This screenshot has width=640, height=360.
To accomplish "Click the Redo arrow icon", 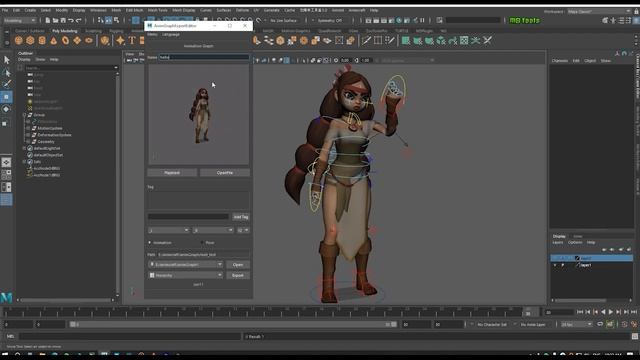I will click(x=79, y=20).
